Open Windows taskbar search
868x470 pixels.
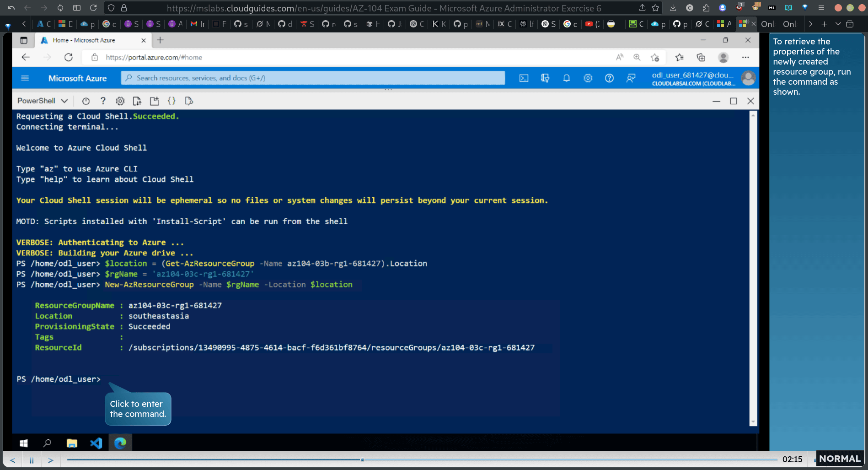(x=47, y=443)
